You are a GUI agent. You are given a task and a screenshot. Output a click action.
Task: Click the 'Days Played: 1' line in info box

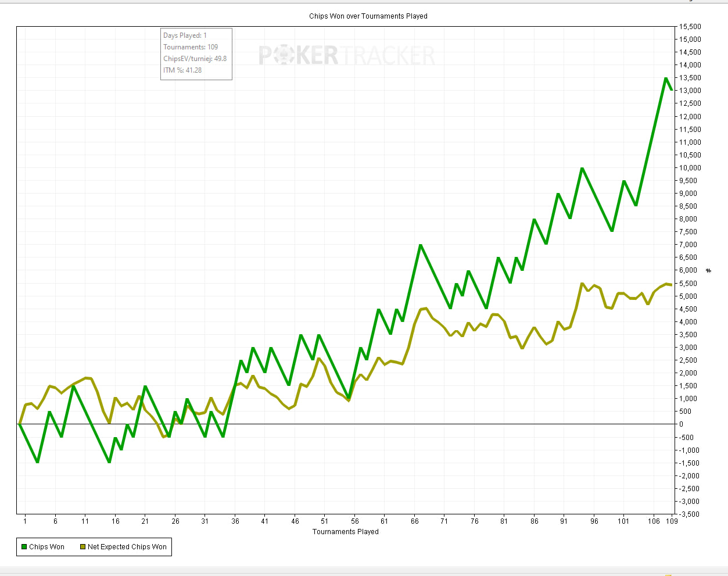pos(185,35)
